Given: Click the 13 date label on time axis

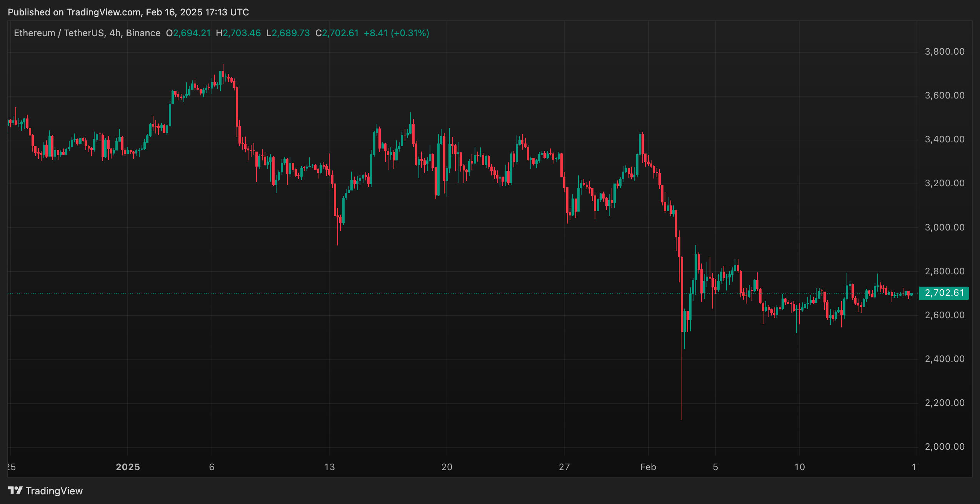Looking at the screenshot, I should click(x=330, y=467).
